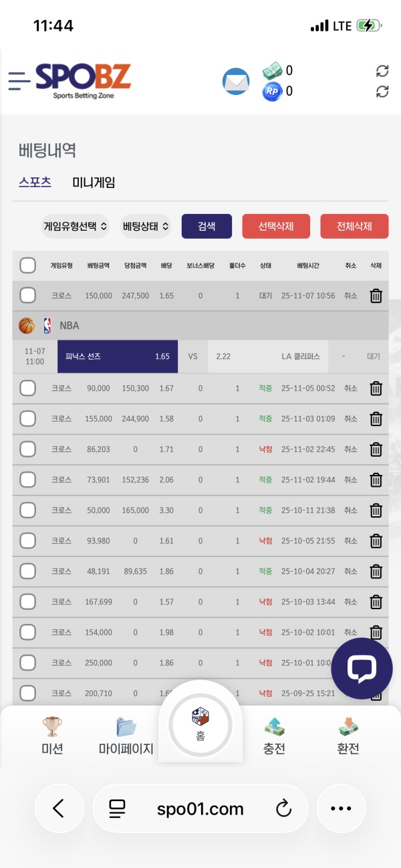Check the checkbox on the 150,000 bet row
The image size is (401, 868).
point(27,296)
